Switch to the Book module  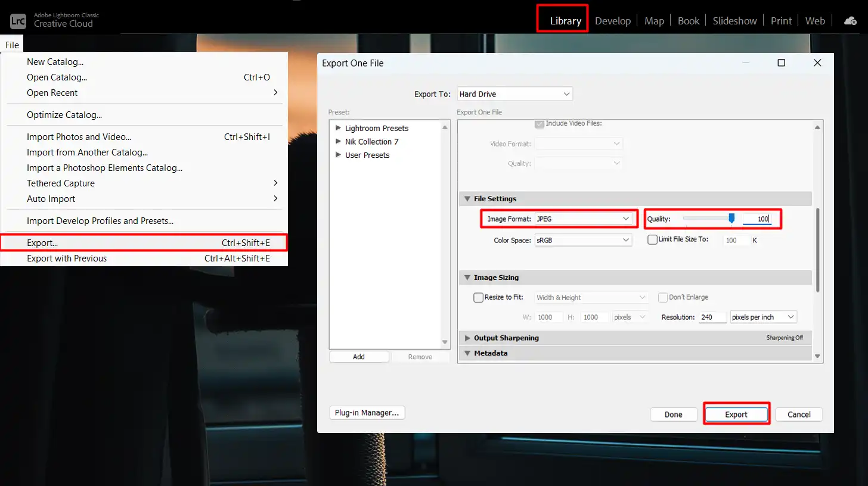point(689,21)
